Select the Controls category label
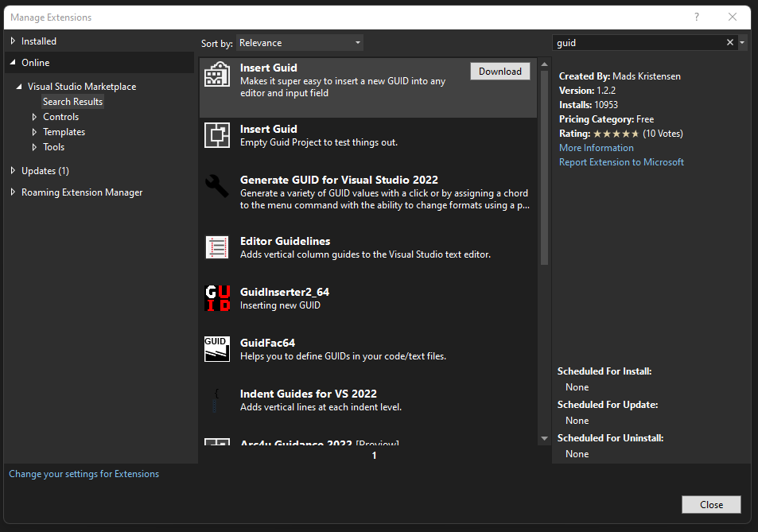This screenshot has width=758, height=532. coord(61,117)
